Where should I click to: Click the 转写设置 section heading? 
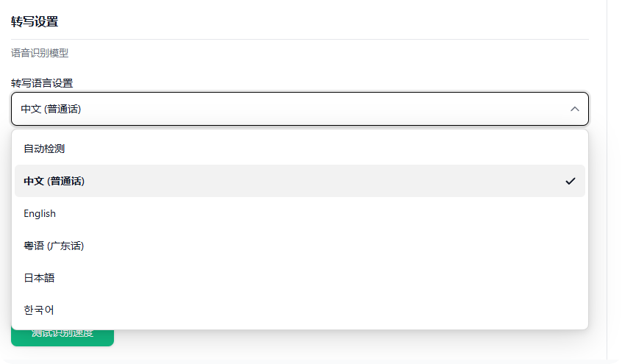pyautogui.click(x=35, y=21)
